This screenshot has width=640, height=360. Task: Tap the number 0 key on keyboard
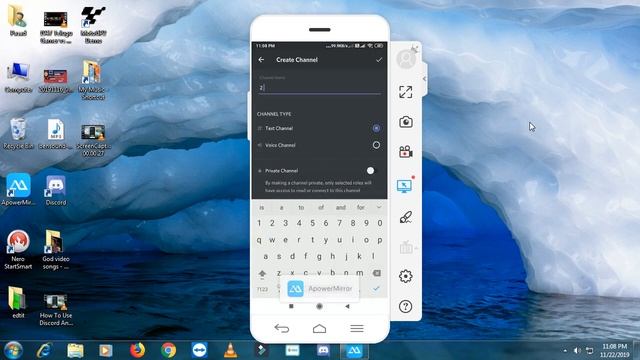click(380, 223)
